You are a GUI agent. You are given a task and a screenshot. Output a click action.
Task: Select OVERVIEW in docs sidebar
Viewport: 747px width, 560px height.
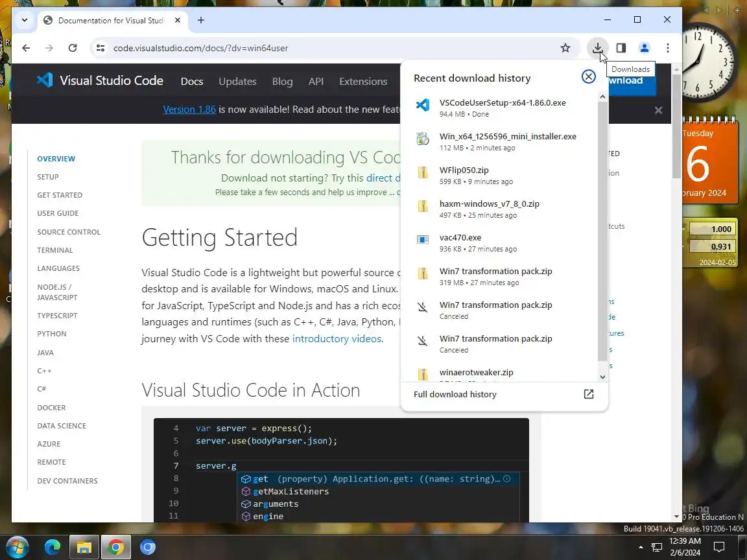tap(56, 159)
